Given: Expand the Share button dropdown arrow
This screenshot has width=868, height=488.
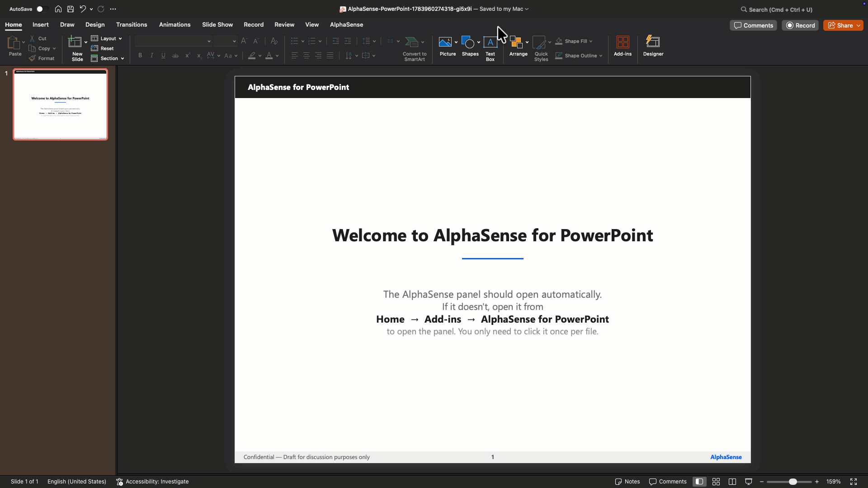Looking at the screenshot, I should 858,26.
